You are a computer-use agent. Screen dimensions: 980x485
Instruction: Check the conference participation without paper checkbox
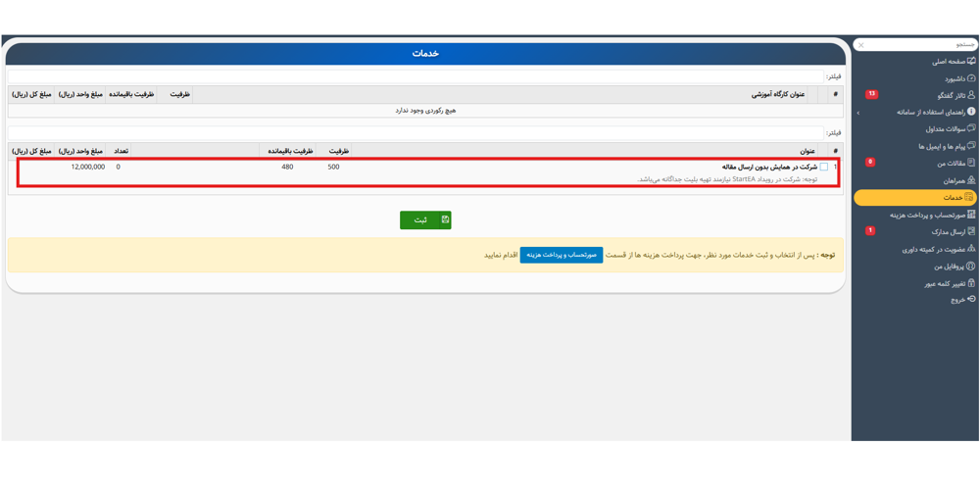coord(824,168)
